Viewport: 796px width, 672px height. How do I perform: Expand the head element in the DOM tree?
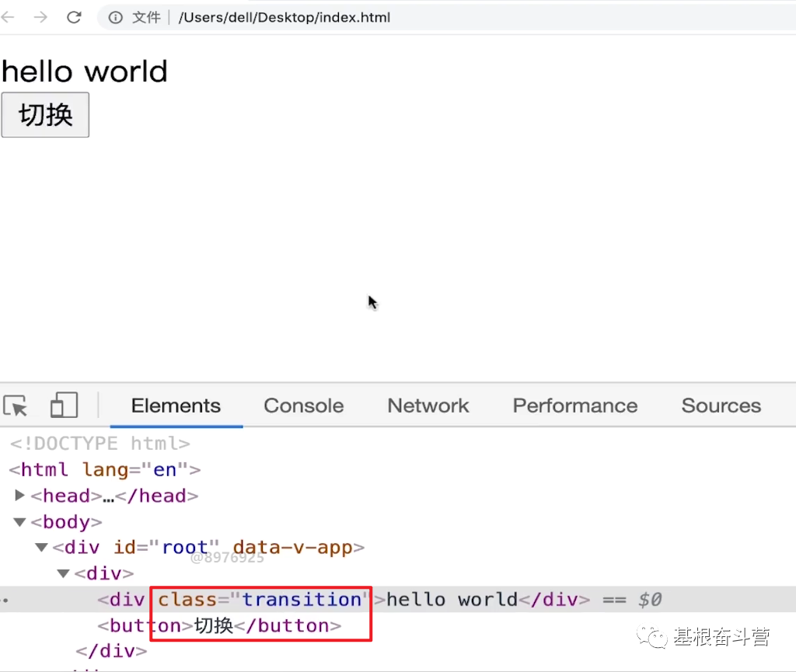pos(20,495)
